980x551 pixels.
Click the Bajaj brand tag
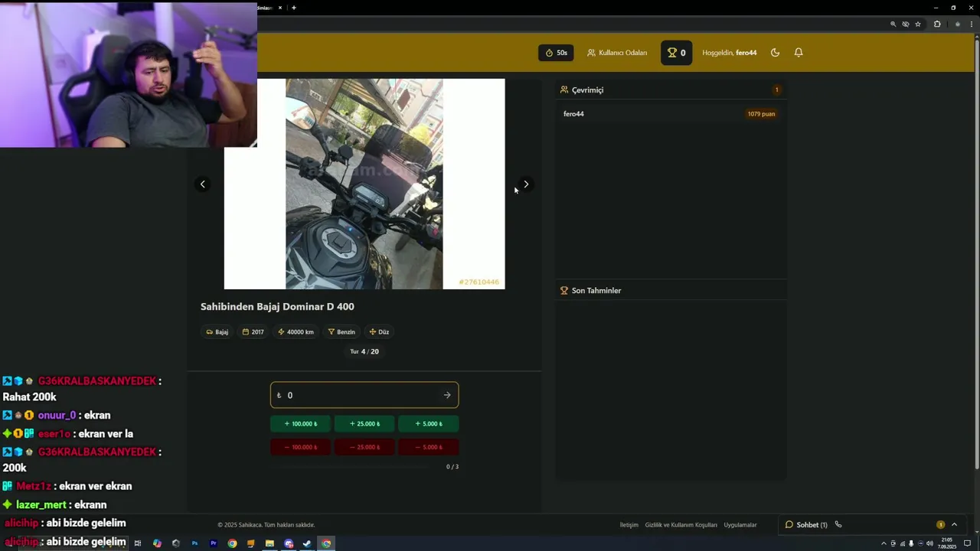coord(217,332)
